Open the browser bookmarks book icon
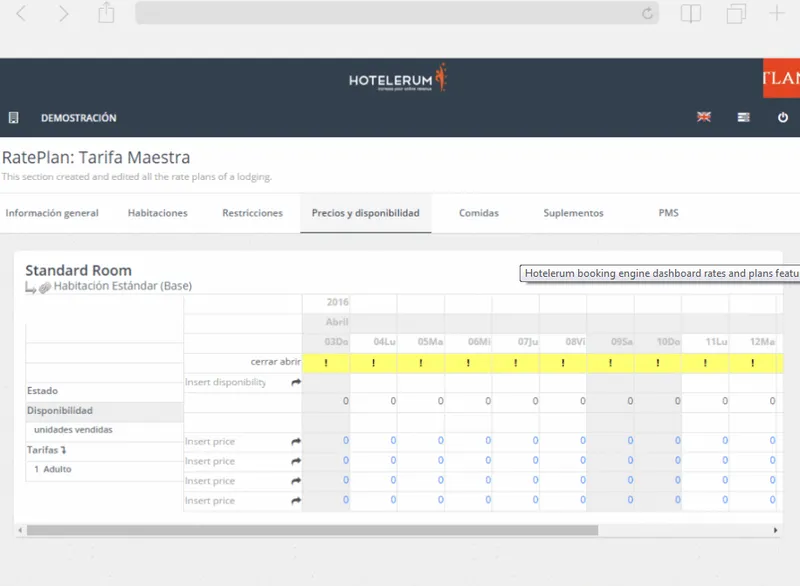Image resolution: width=800 pixels, height=586 pixels. [x=691, y=14]
